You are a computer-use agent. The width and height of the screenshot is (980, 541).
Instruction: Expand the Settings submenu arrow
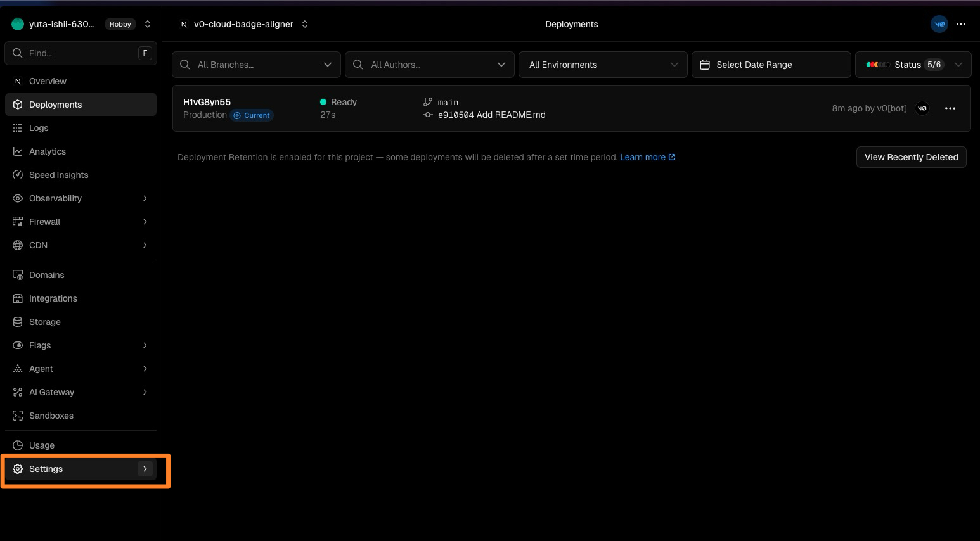[x=145, y=469]
